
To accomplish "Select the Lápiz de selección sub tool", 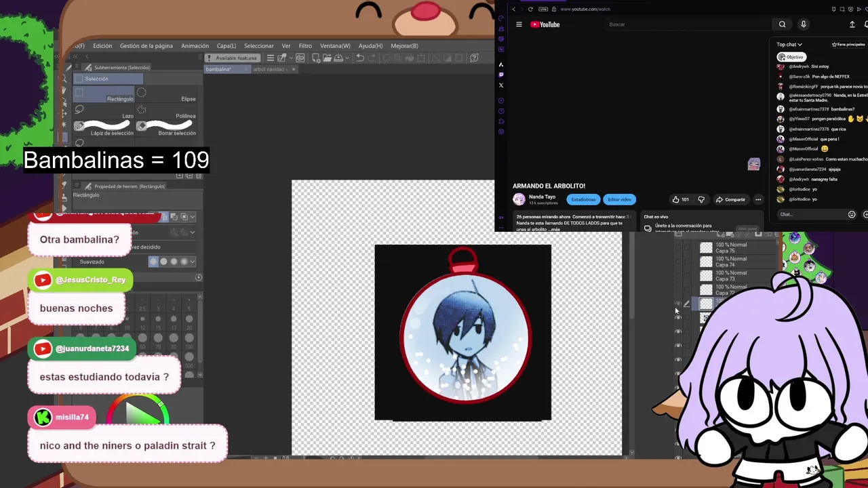I will [x=104, y=127].
